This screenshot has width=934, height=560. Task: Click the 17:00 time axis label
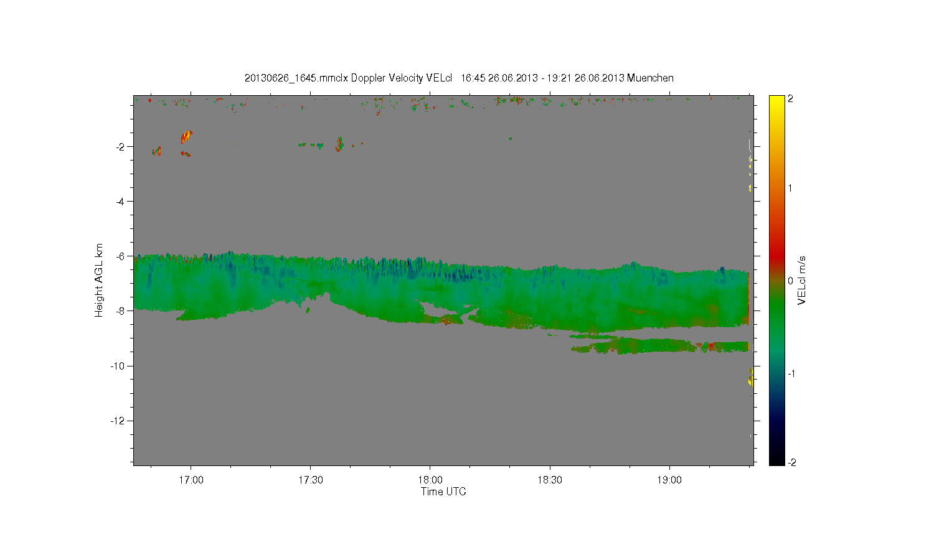(x=191, y=480)
